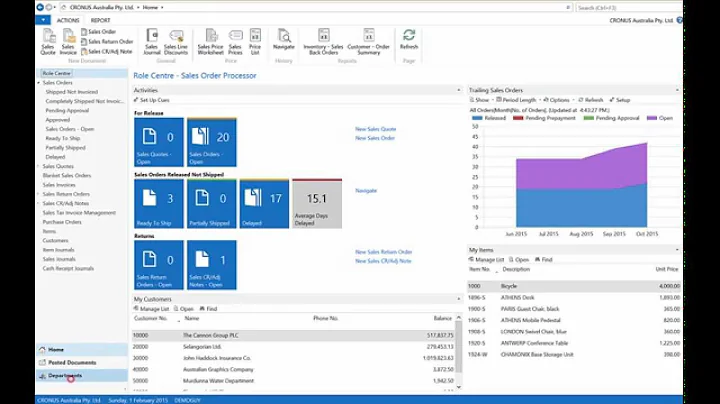Select item row ATHENS Desk
The width and height of the screenshot is (720, 404).
point(574,297)
